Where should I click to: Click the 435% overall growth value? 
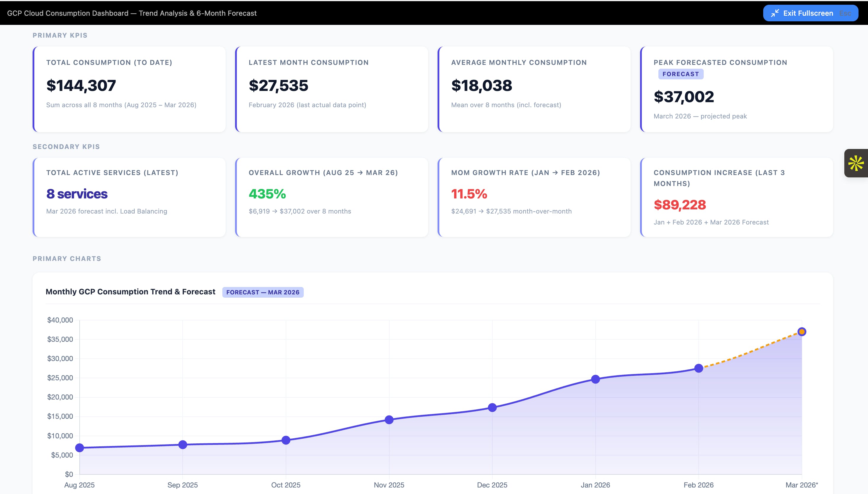coord(267,194)
